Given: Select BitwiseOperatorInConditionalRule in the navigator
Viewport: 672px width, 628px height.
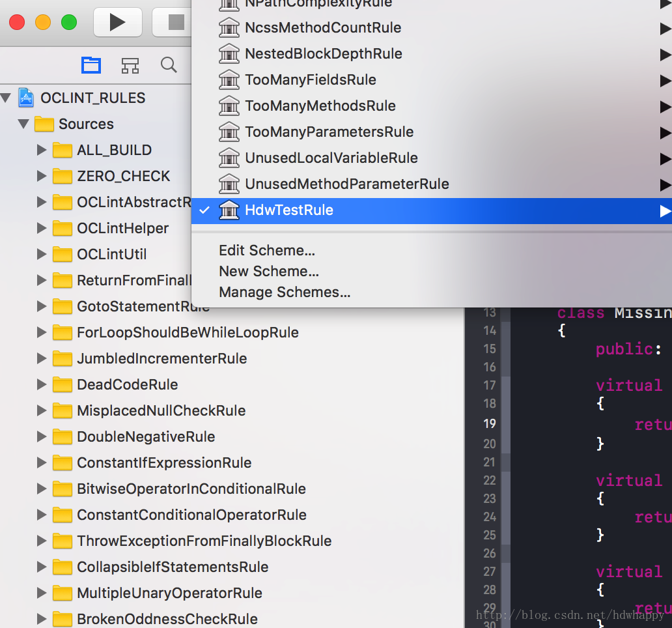Looking at the screenshot, I should tap(191, 489).
